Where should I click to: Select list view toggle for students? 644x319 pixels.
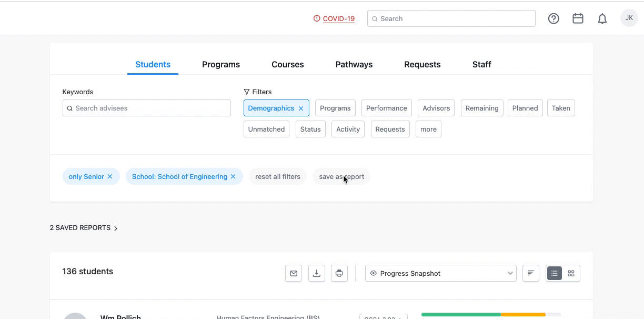pos(554,273)
